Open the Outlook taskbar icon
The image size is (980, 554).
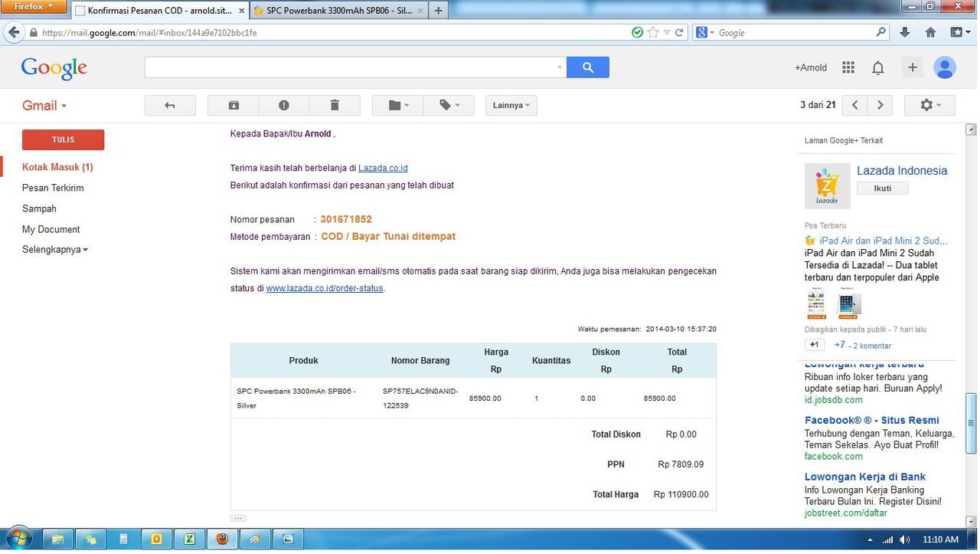156,539
